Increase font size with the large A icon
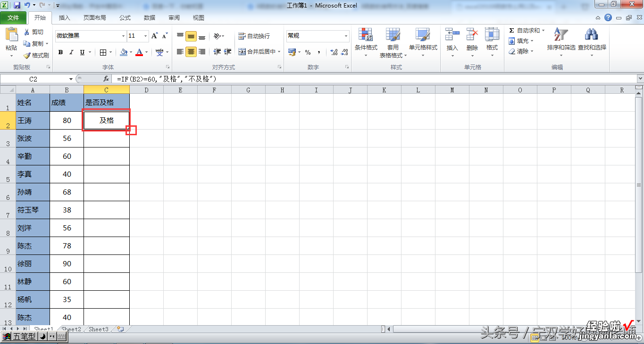The height and width of the screenshot is (344, 644). 155,36
